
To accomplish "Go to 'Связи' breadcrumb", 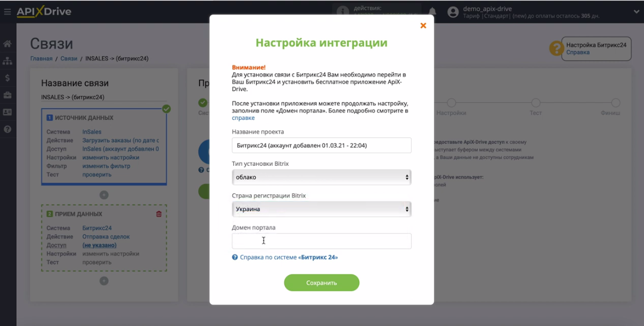I will (69, 58).
